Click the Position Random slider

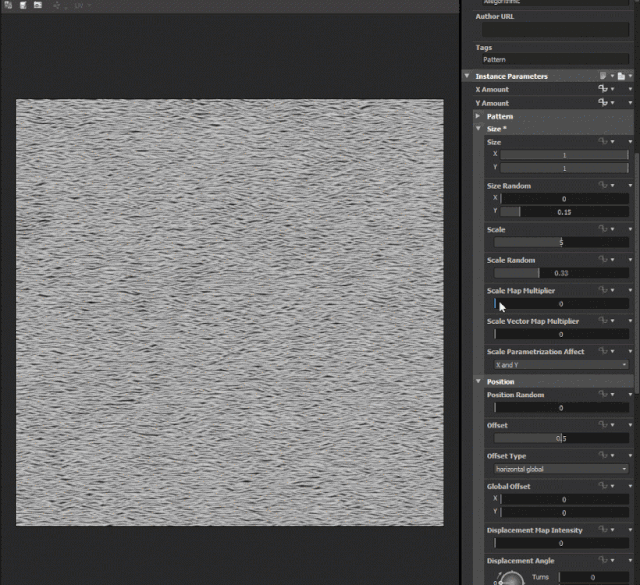561,408
